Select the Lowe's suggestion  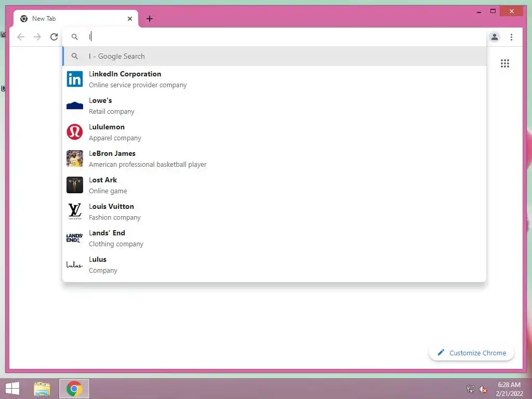point(274,105)
